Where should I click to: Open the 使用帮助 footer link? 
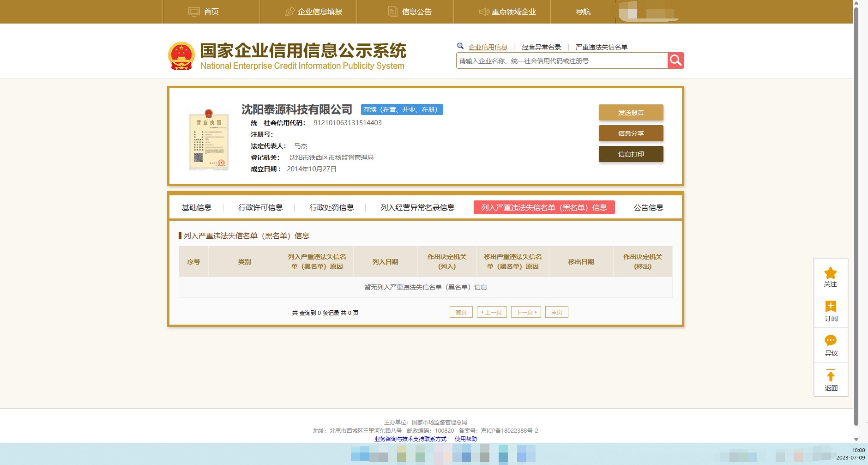click(466, 439)
